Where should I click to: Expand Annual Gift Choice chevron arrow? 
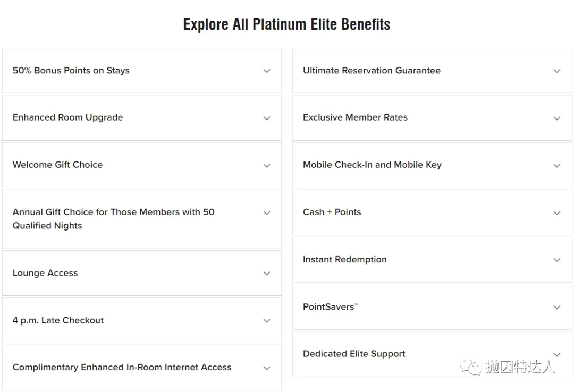pos(267,212)
